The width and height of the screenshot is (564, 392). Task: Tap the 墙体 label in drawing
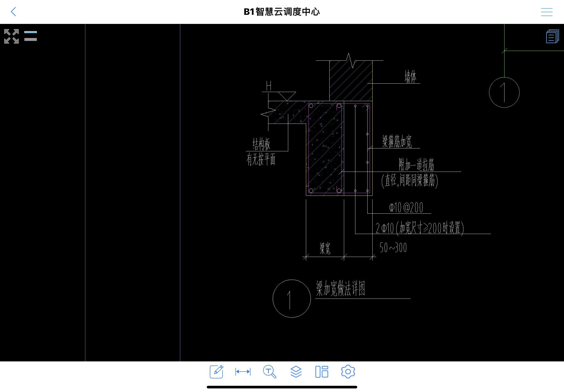[x=410, y=76]
